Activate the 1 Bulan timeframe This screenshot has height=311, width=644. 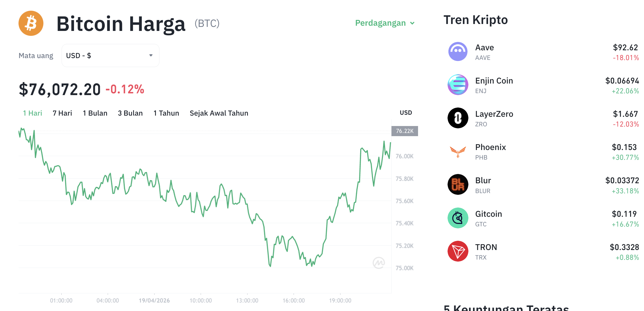coord(95,113)
